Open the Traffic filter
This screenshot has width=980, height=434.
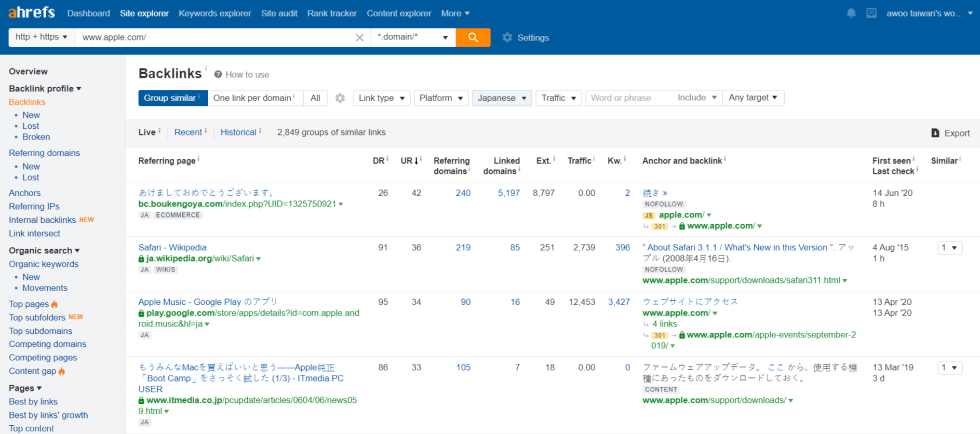(559, 98)
